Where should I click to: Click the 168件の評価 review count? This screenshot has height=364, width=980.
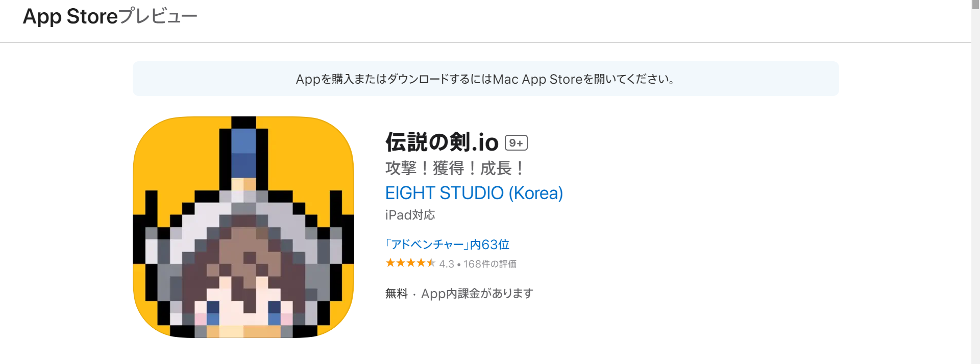coord(492,263)
